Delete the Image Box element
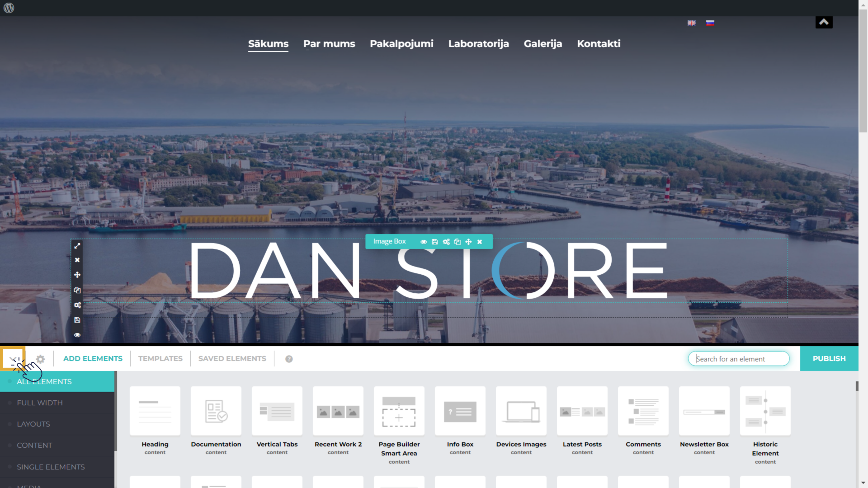Image resolution: width=868 pixels, height=488 pixels. pyautogui.click(x=480, y=242)
